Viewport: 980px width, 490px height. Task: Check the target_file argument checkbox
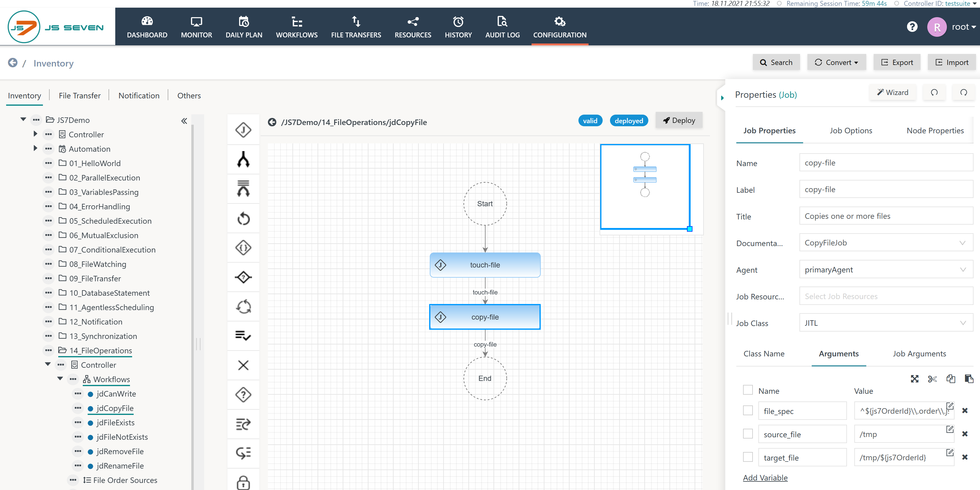748,457
